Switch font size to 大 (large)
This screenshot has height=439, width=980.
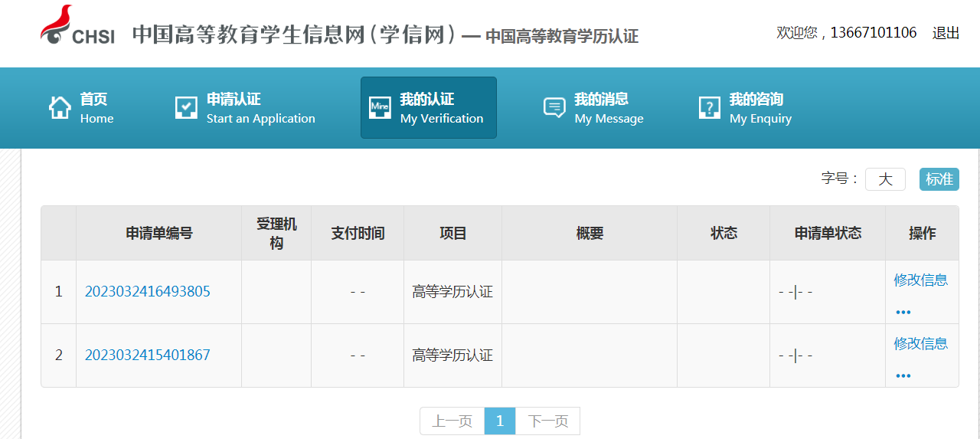click(885, 179)
